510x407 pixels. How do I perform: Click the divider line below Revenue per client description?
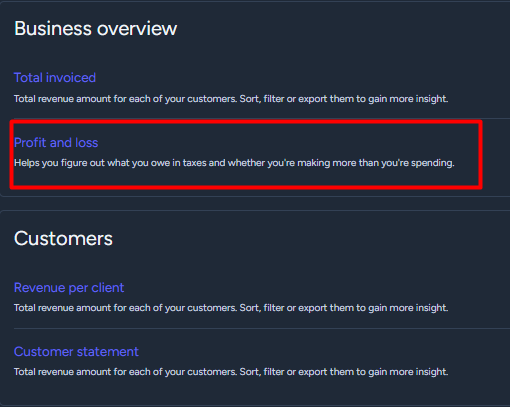(262, 328)
